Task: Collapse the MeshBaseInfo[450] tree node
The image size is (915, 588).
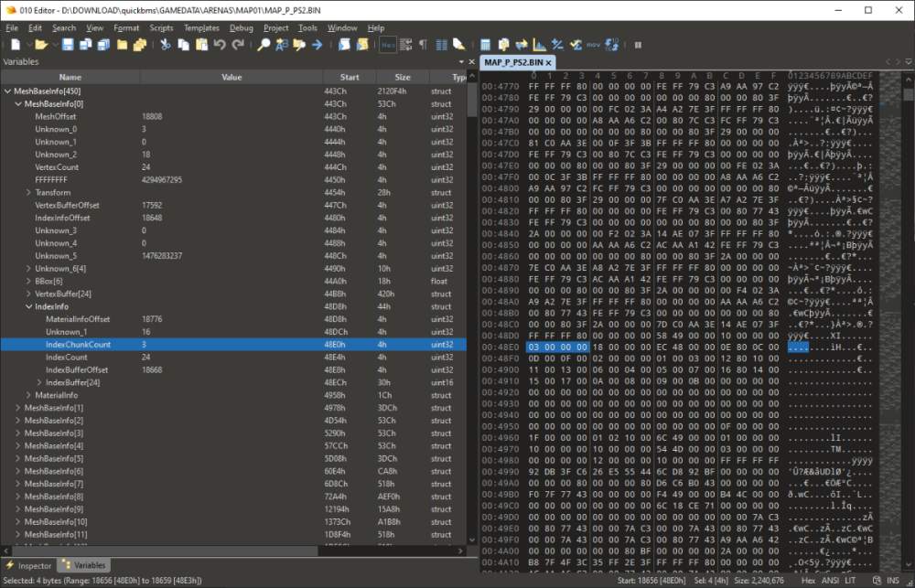Action: pyautogui.click(x=8, y=91)
